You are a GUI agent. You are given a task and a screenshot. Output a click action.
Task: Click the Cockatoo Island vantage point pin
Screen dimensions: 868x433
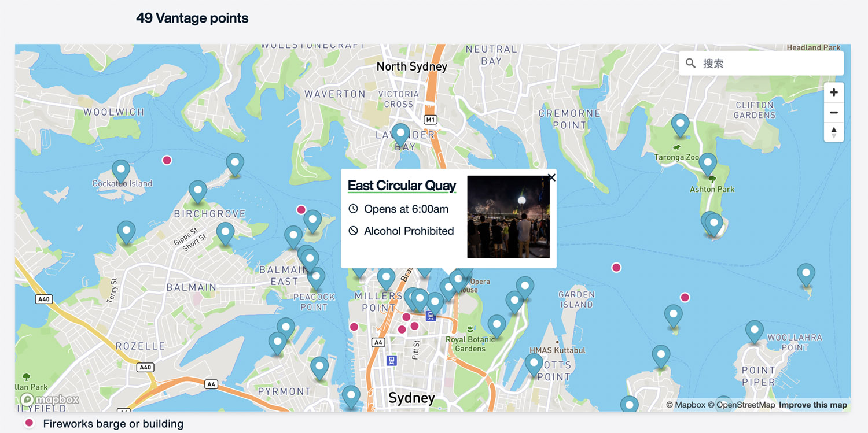121,171
